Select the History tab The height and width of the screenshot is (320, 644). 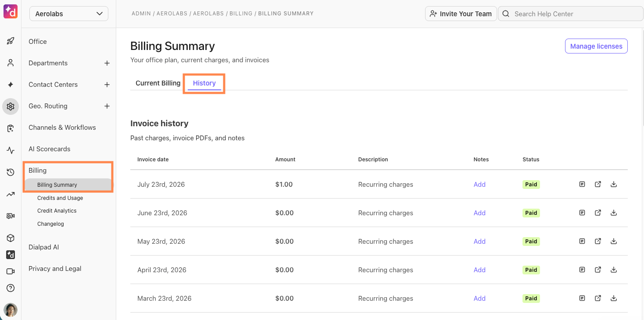[204, 83]
